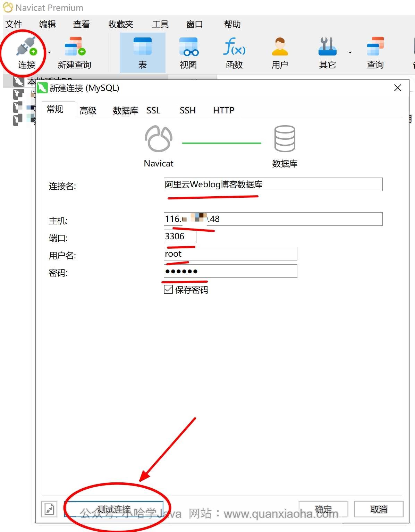Open the User toolbar icon
The image size is (415, 532).
tap(280, 47)
